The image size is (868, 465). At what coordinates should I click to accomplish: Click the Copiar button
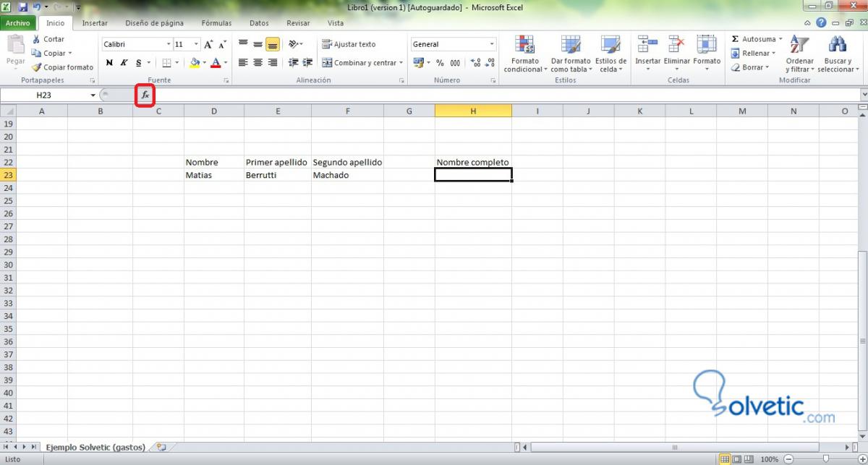(51, 53)
